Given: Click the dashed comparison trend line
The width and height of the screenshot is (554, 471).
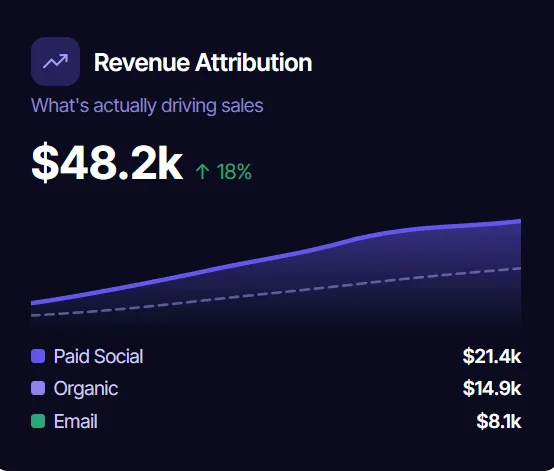Looking at the screenshot, I should point(276,293).
